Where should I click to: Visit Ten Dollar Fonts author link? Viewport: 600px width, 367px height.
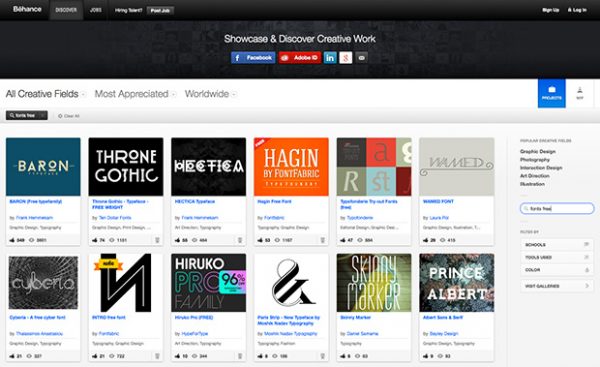coord(115,218)
